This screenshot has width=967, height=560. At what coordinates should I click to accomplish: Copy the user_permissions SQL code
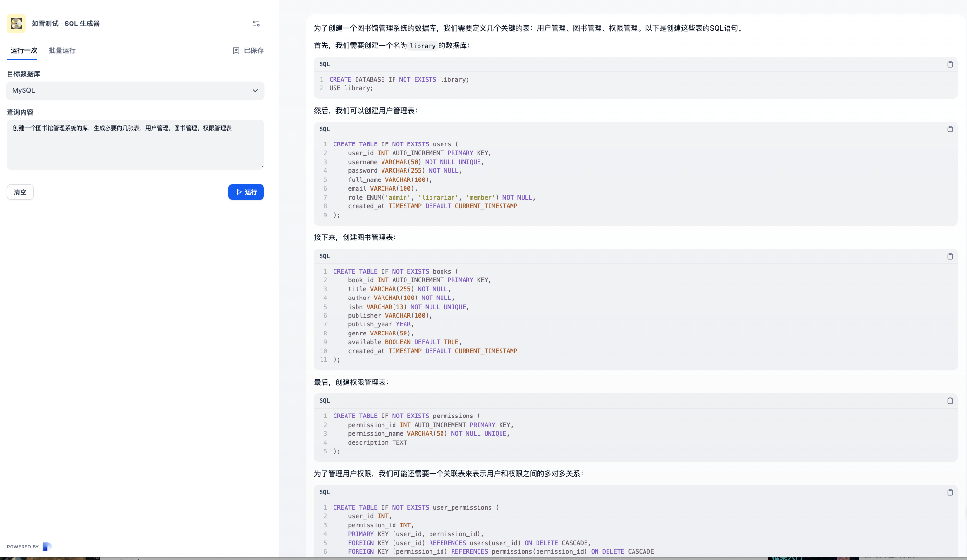(x=950, y=492)
